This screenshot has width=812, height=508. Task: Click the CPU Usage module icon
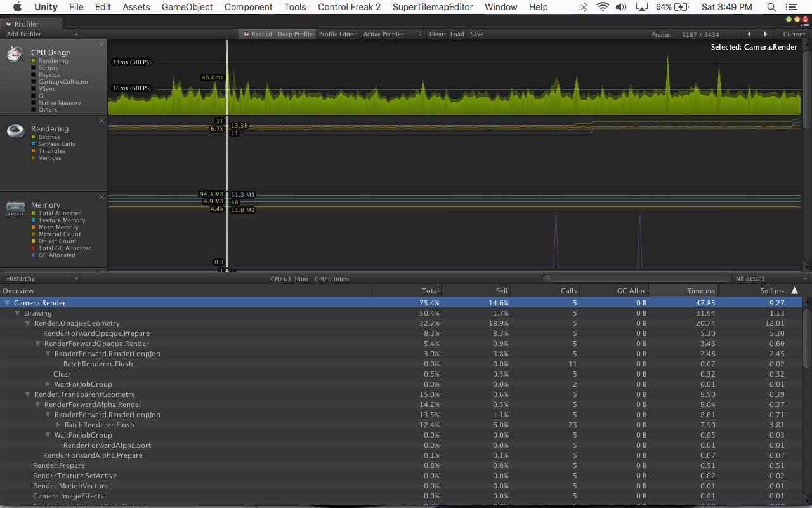[16, 55]
